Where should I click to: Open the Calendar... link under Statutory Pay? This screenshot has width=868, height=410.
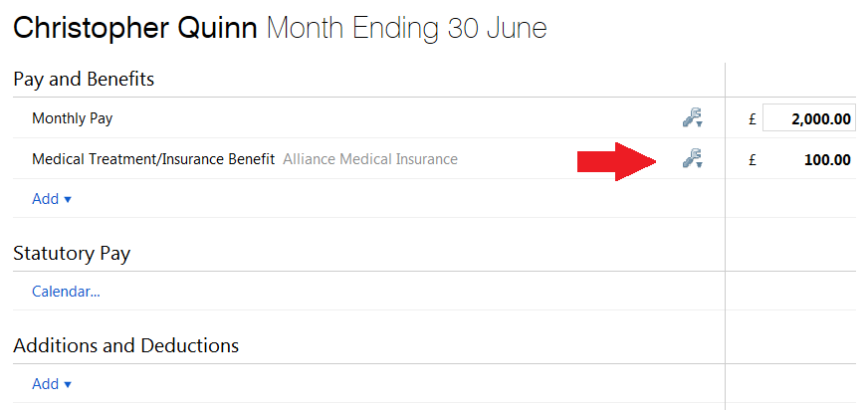pos(66,292)
